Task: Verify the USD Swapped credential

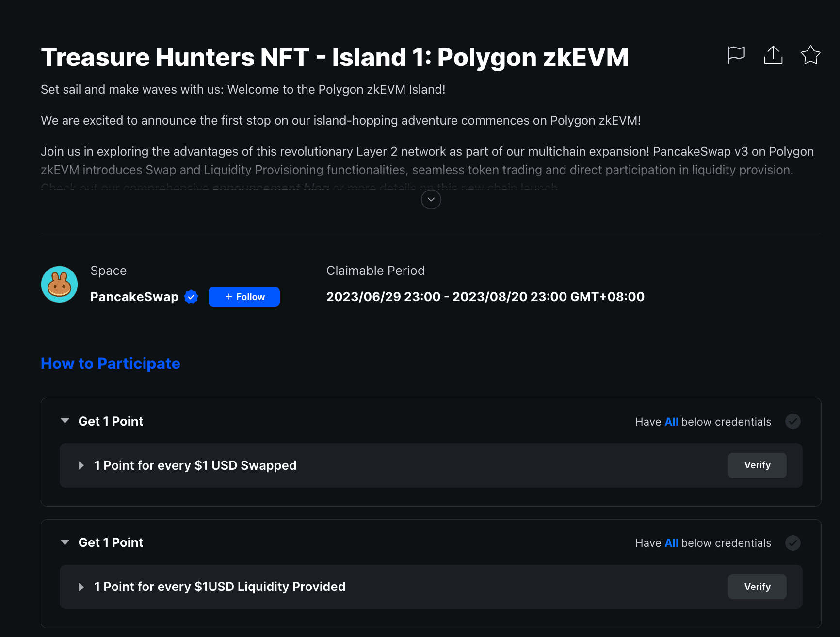Action: (757, 465)
